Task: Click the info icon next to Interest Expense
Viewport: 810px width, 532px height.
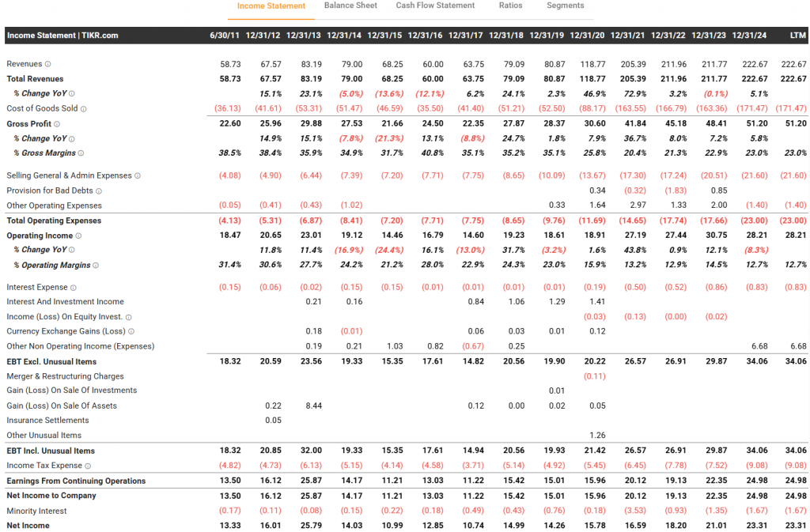Action: tap(74, 288)
